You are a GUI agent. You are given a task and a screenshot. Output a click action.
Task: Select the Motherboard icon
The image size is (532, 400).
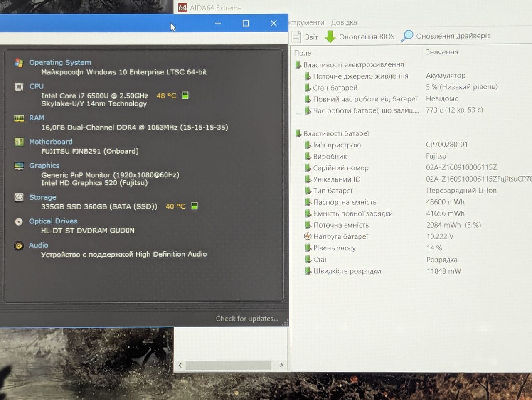(x=19, y=142)
